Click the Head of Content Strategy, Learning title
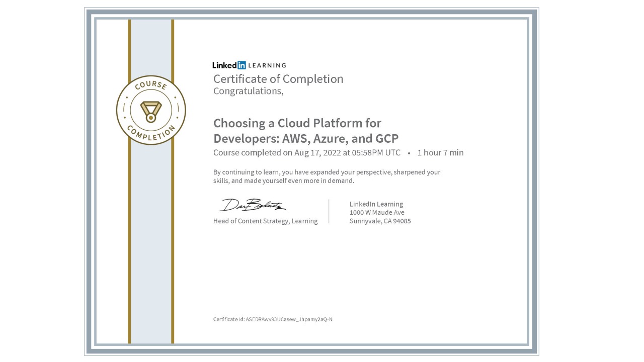This screenshot has height=362, width=644. coord(265,221)
